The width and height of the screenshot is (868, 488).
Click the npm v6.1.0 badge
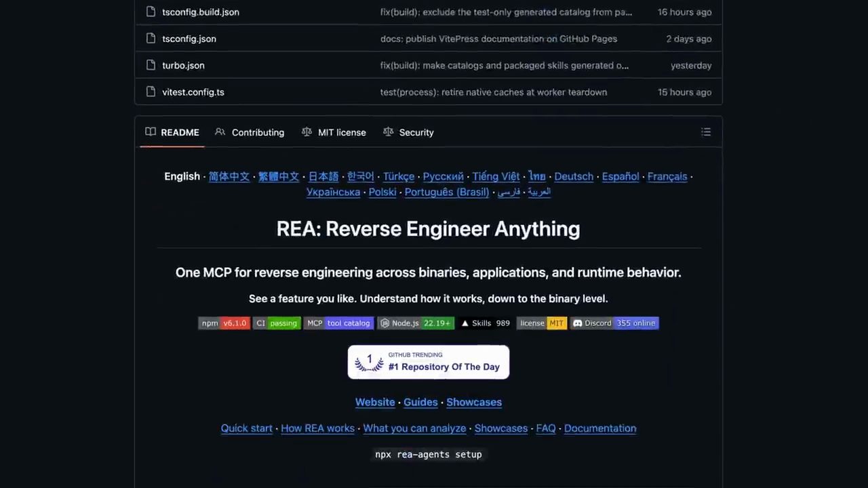(x=224, y=323)
